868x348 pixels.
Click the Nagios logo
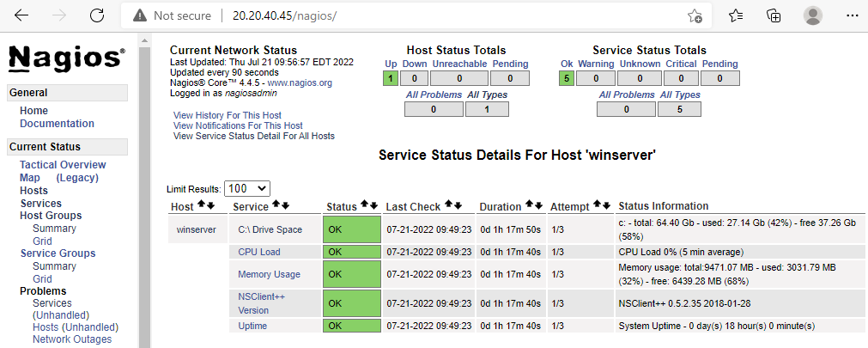point(67,58)
